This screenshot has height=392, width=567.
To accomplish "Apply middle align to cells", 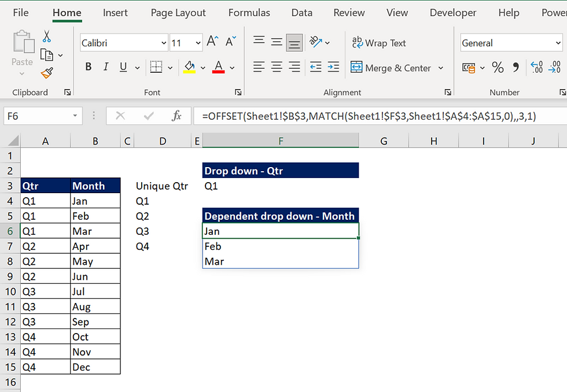I will (277, 42).
